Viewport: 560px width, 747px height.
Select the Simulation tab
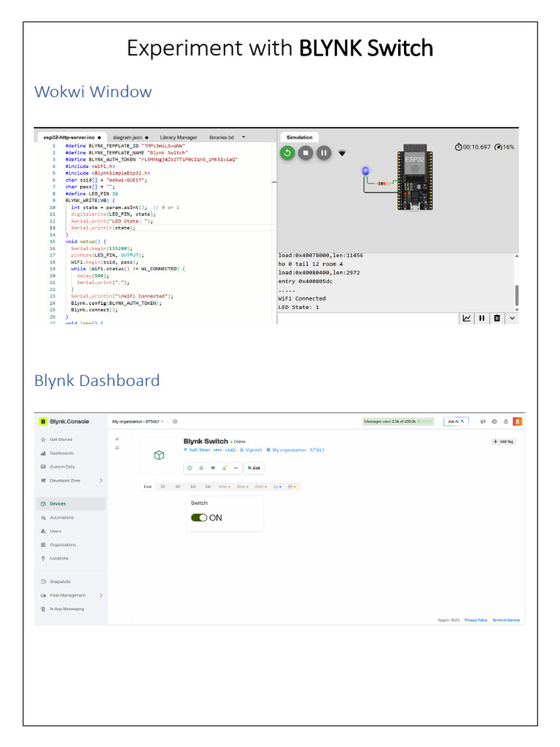[299, 137]
